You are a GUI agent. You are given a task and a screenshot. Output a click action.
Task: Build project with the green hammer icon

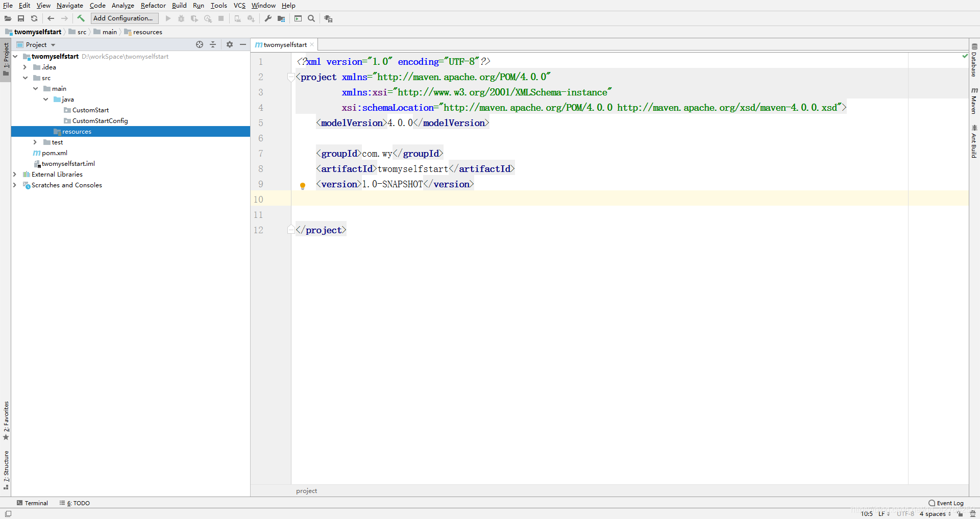click(81, 18)
